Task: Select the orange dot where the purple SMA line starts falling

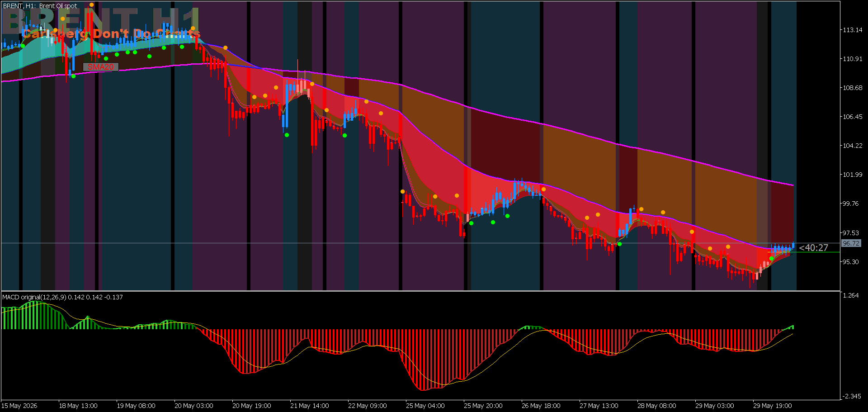Action: coord(226,48)
